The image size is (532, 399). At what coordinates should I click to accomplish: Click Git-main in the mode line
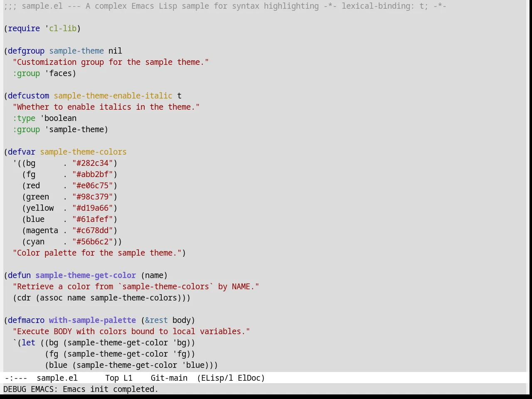coord(169,378)
